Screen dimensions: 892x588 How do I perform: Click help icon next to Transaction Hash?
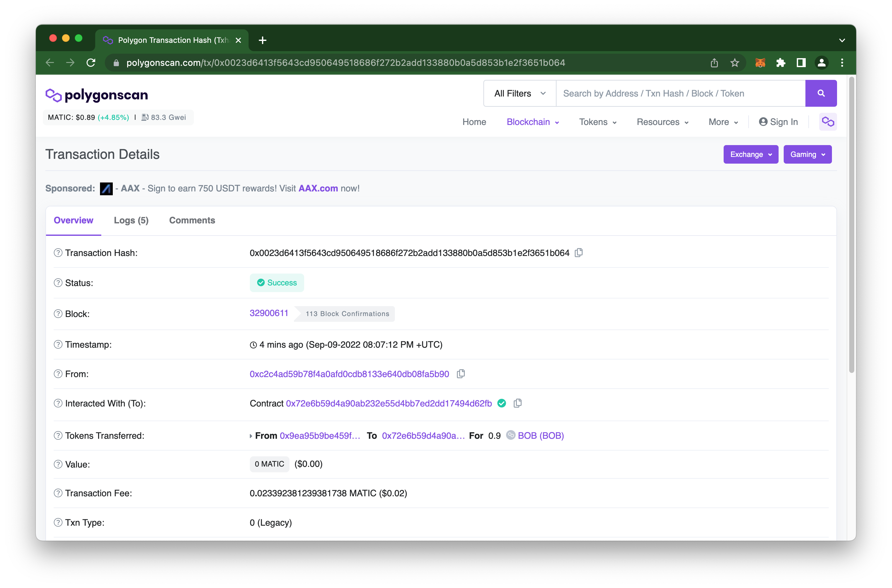point(58,253)
